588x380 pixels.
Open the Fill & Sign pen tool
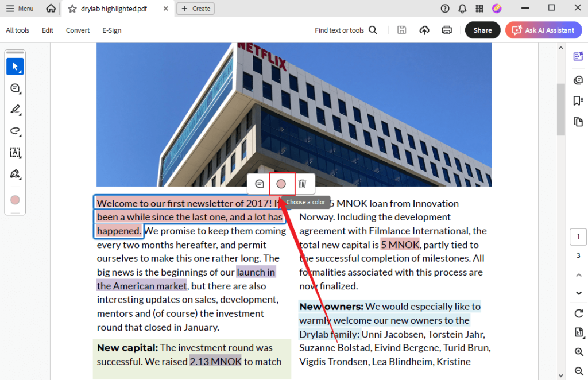coord(16,173)
